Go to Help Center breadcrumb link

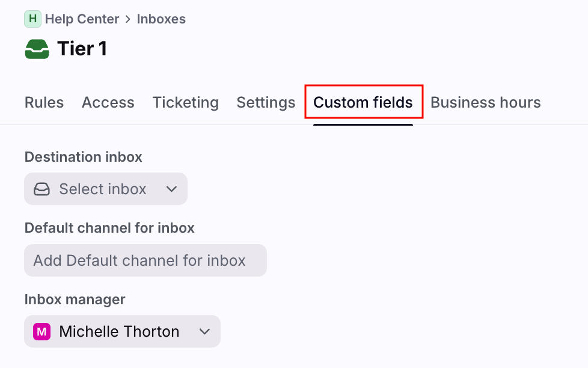(83, 19)
